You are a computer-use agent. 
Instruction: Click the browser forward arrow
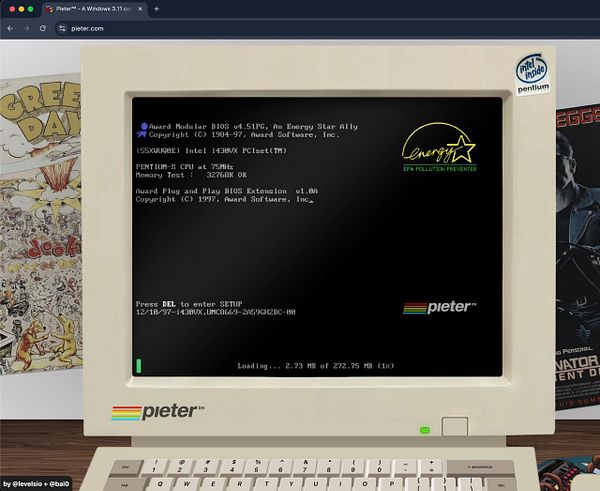[x=26, y=28]
